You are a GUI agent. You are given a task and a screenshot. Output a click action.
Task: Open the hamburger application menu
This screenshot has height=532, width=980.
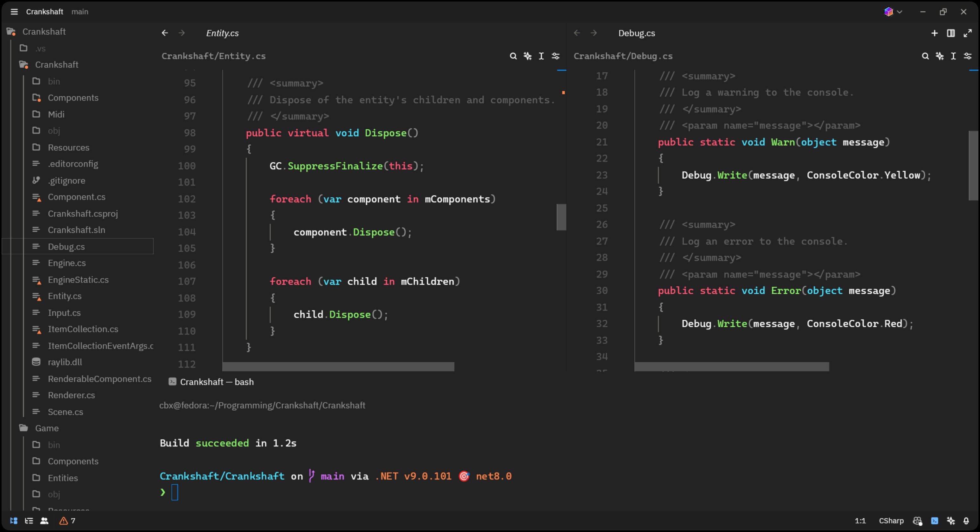(14, 12)
